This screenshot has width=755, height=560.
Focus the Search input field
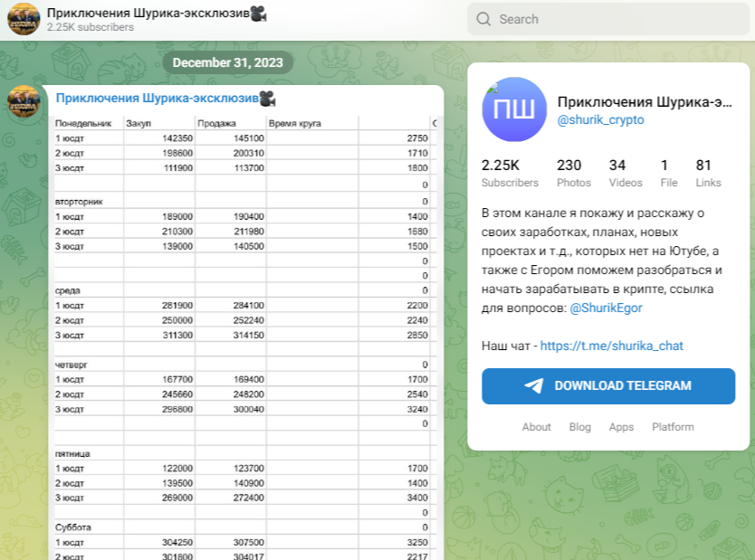(608, 19)
